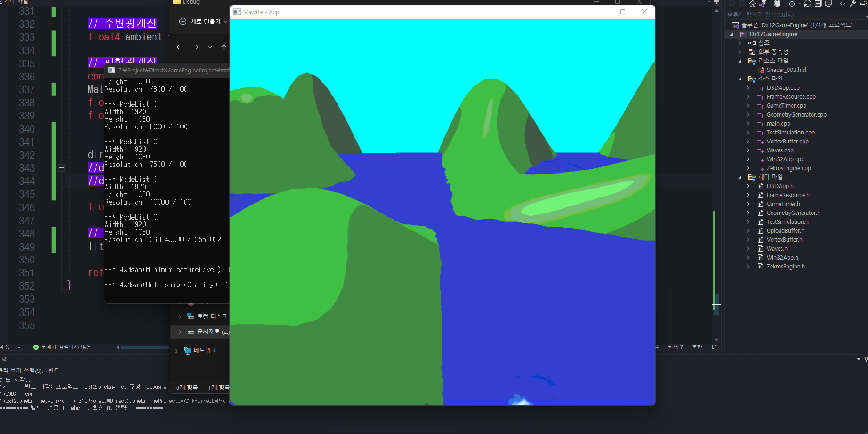The width and height of the screenshot is (868, 434).
Task: Click 새로 만들기 button in File Explorer
Action: coord(203,22)
